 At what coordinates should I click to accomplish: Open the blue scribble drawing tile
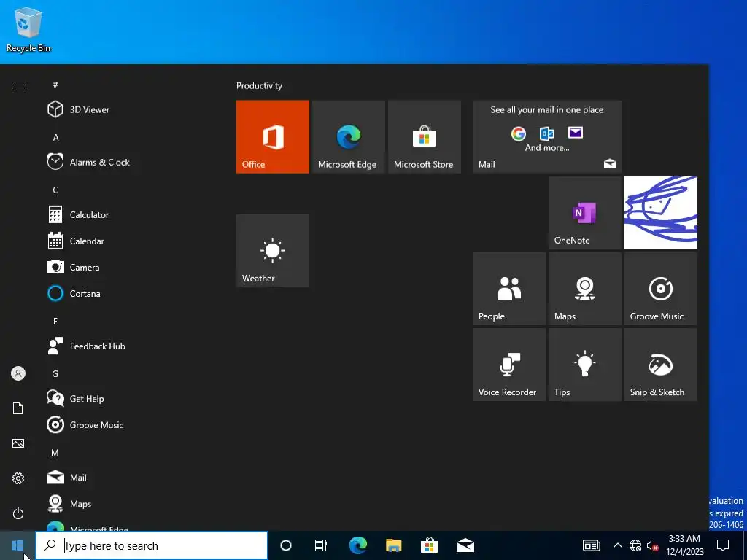[661, 213]
